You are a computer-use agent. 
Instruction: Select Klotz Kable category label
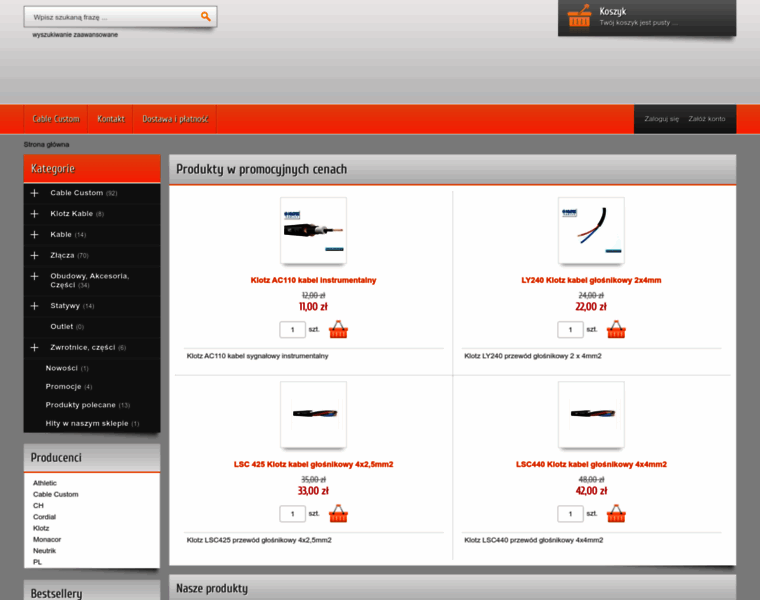pos(71,214)
